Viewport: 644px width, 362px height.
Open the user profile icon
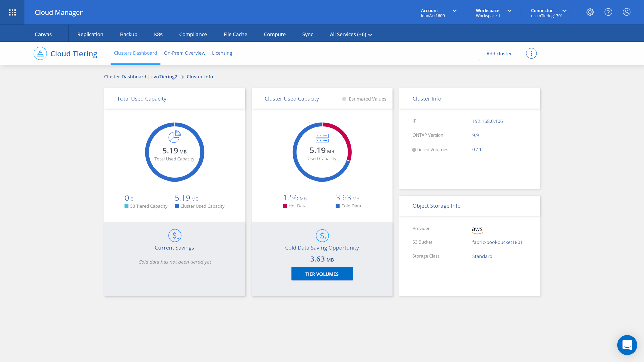coord(626,12)
